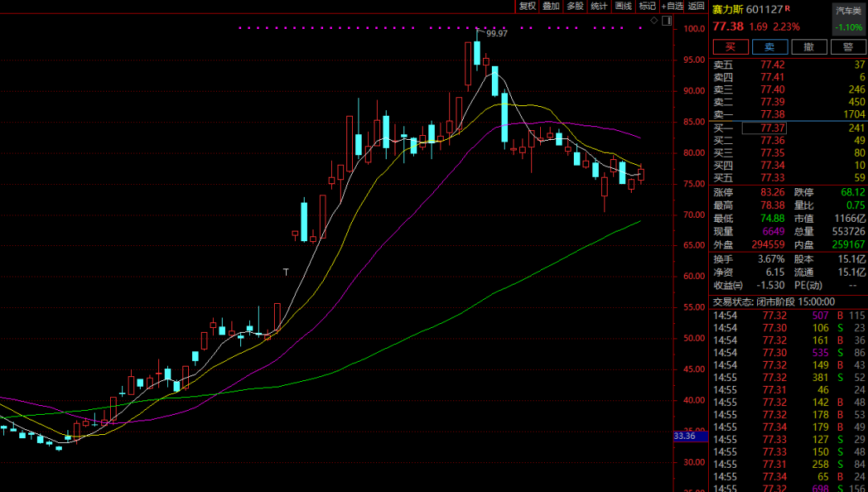This screenshot has height=492, width=868.
Task: Open the 多股 multi-stock view
Action: point(575,6)
